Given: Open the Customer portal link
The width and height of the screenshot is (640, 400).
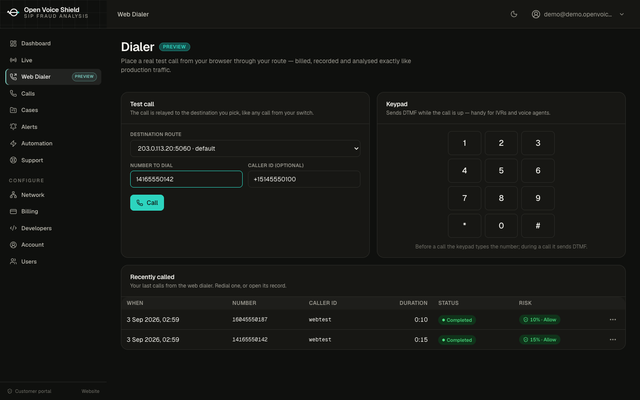Looking at the screenshot, I should pos(29,391).
